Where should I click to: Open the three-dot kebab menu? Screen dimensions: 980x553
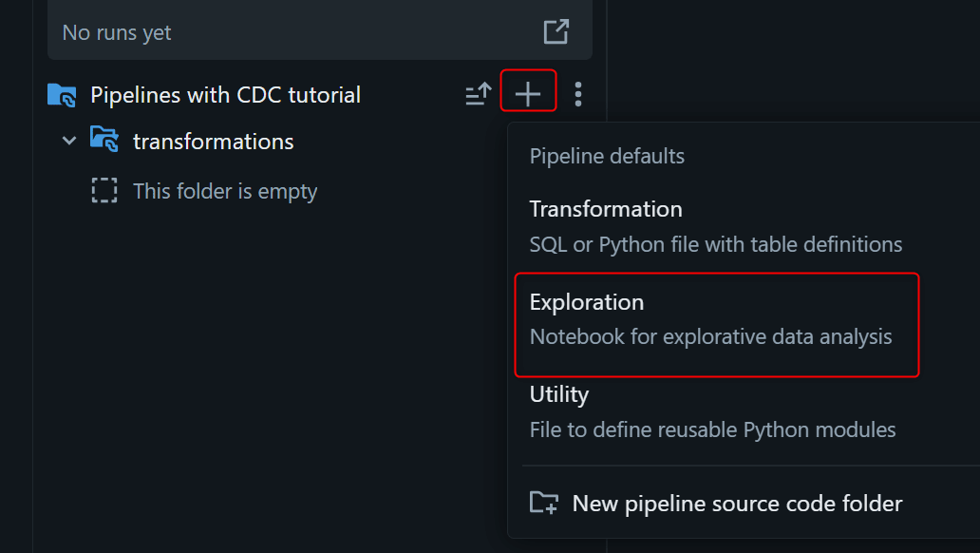(578, 94)
